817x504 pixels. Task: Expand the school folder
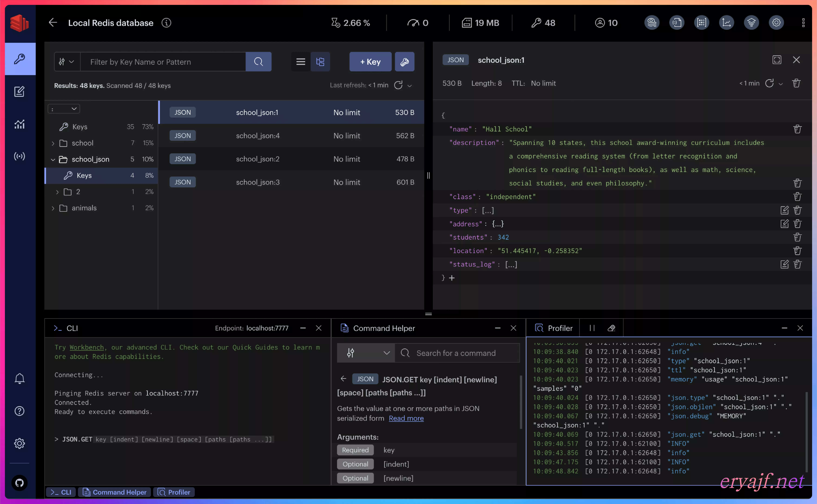[53, 143]
